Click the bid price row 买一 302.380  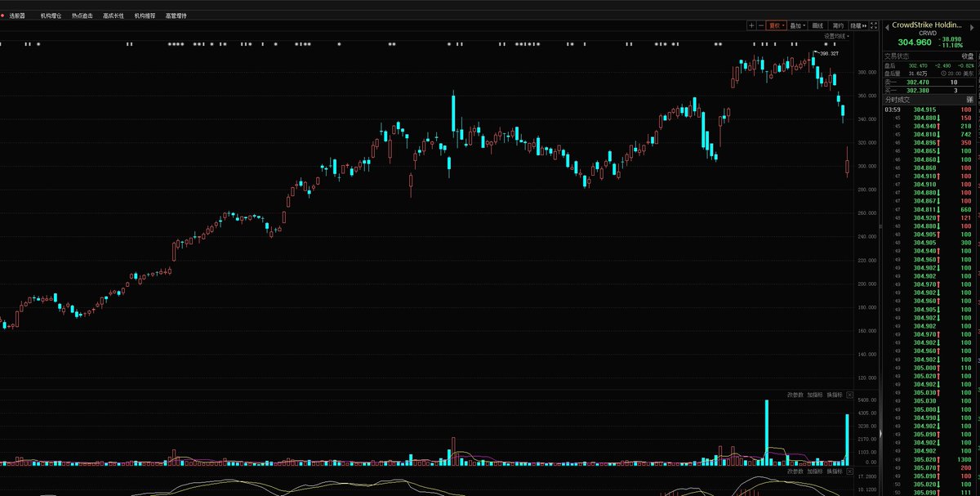coord(931,90)
